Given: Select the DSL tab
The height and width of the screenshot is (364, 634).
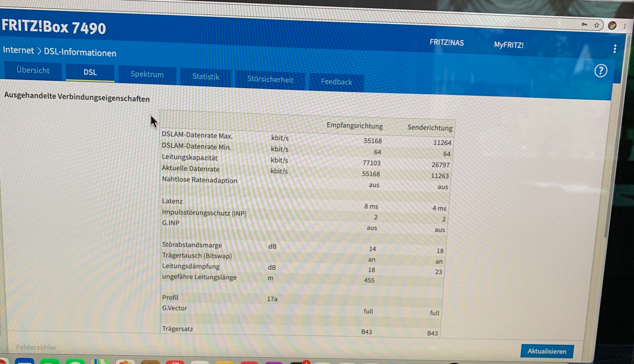Looking at the screenshot, I should click(90, 73).
